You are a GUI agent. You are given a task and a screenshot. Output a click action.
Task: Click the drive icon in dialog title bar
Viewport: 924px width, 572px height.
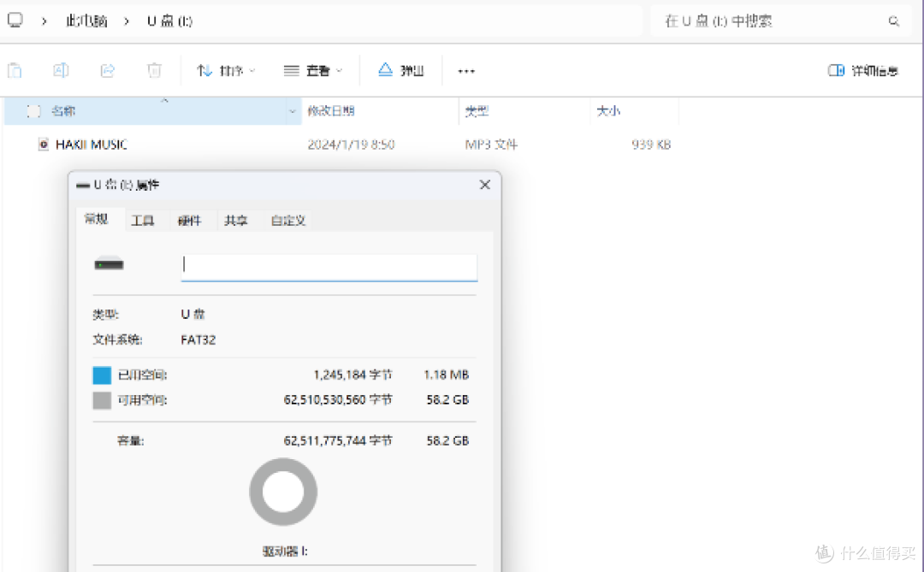[x=83, y=186]
